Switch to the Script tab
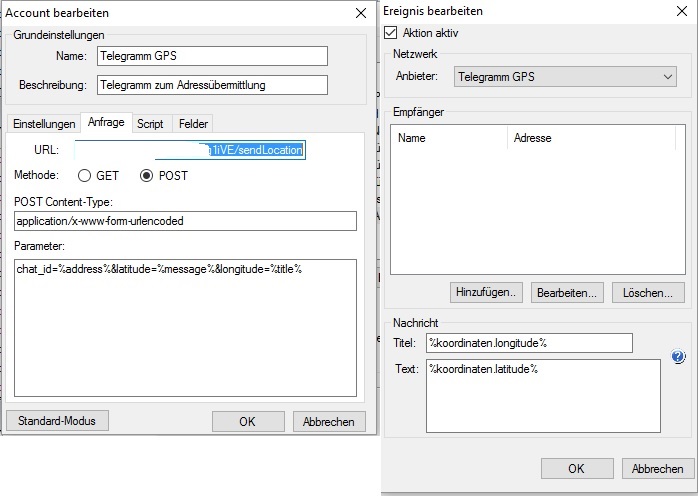 150,124
